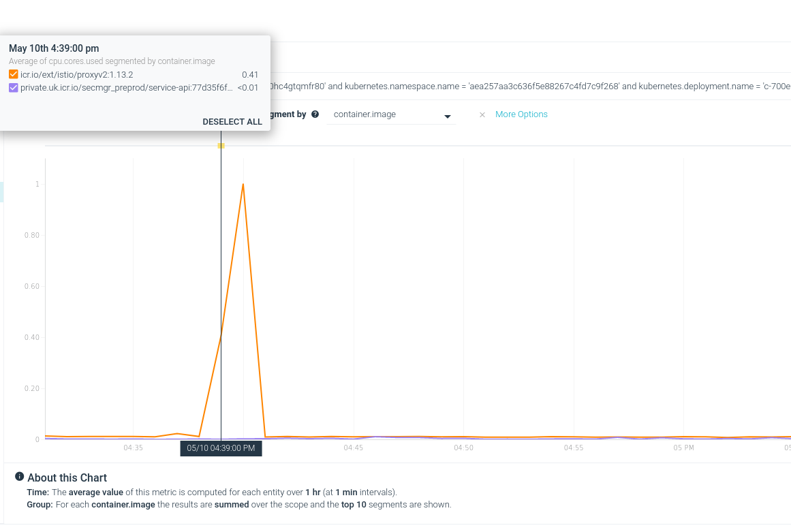Click the dropdown caret on the container.image selector
The height and width of the screenshot is (532, 791).
[x=448, y=115]
